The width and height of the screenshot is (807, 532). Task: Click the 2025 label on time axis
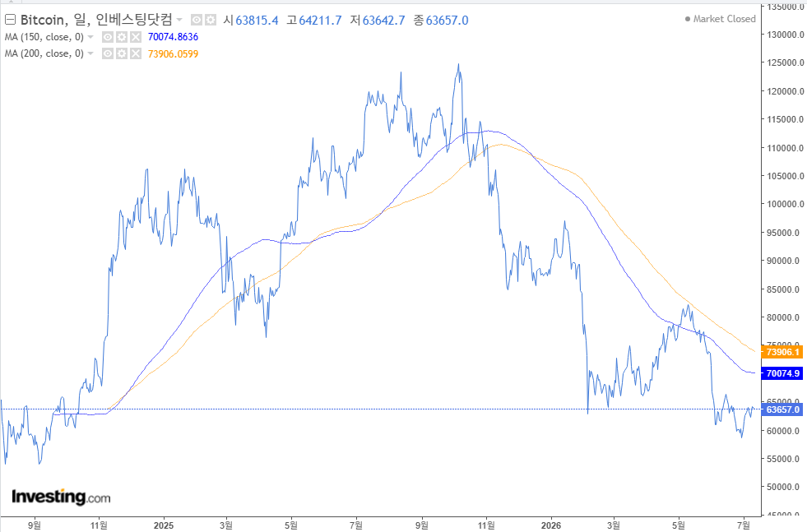pos(164,525)
